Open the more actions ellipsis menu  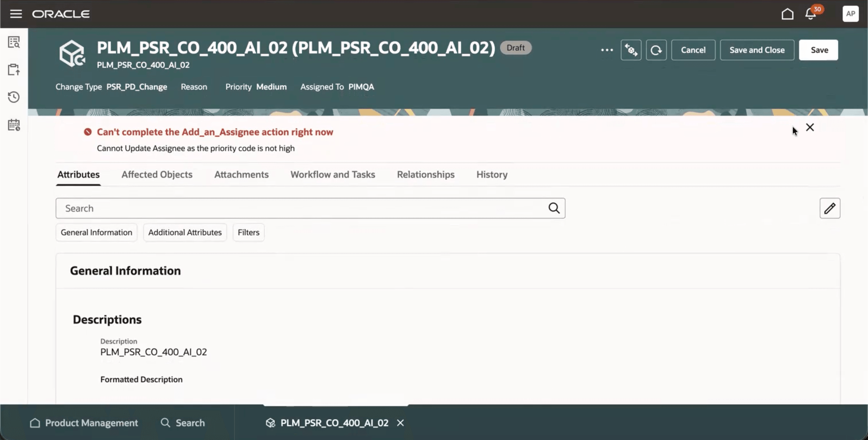click(x=607, y=50)
